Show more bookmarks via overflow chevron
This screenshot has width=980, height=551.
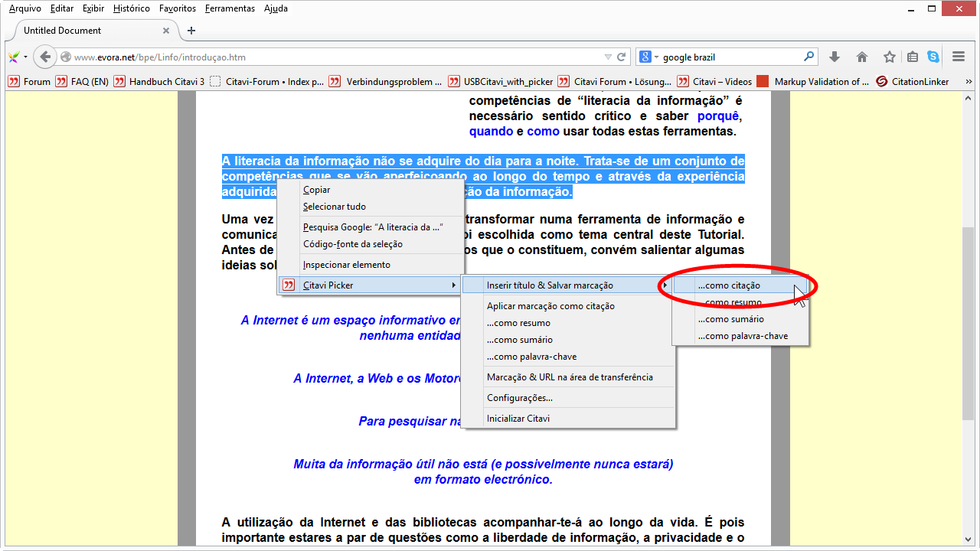pos(969,81)
